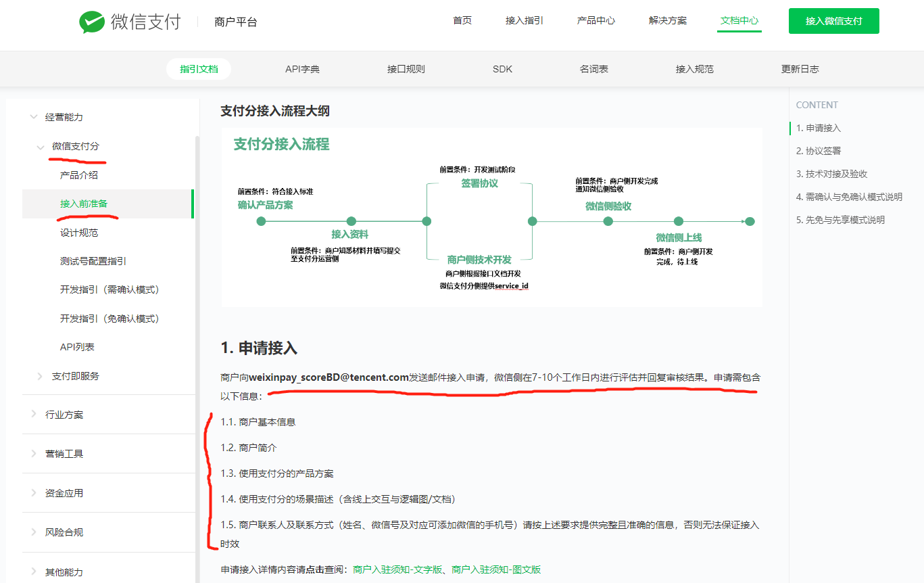Image resolution: width=924 pixels, height=583 pixels.
Task: Switch to the 指引文档 tab
Action: coord(199,69)
